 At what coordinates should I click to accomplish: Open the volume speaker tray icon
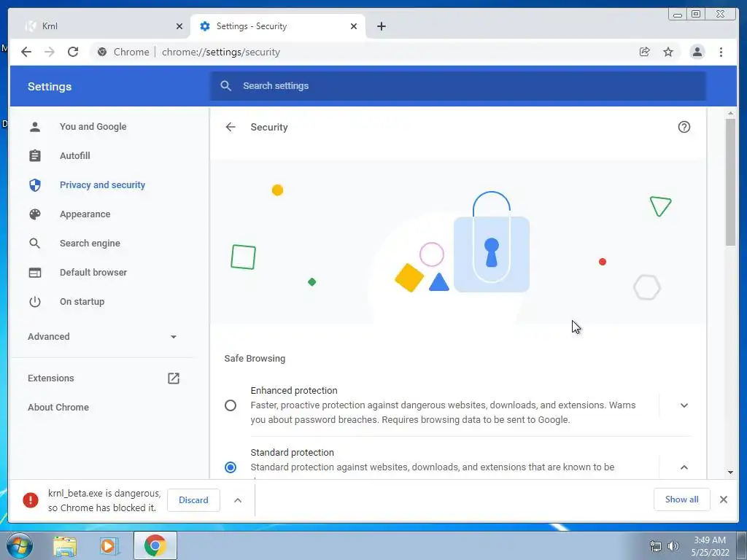pyautogui.click(x=673, y=546)
